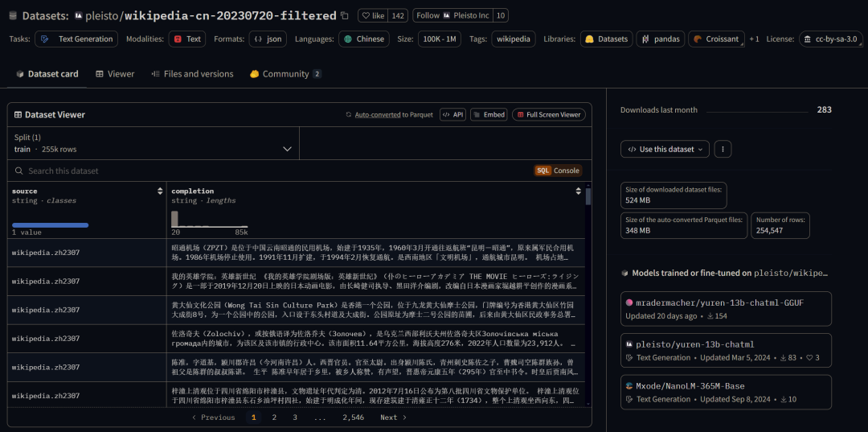This screenshot has height=432, width=868.
Task: Copy dataset name with the copy icon
Action: tap(344, 15)
